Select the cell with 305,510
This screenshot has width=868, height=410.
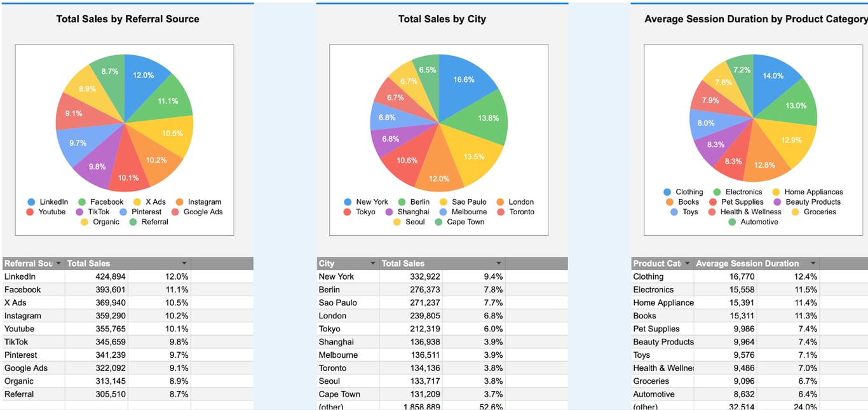coord(96,394)
